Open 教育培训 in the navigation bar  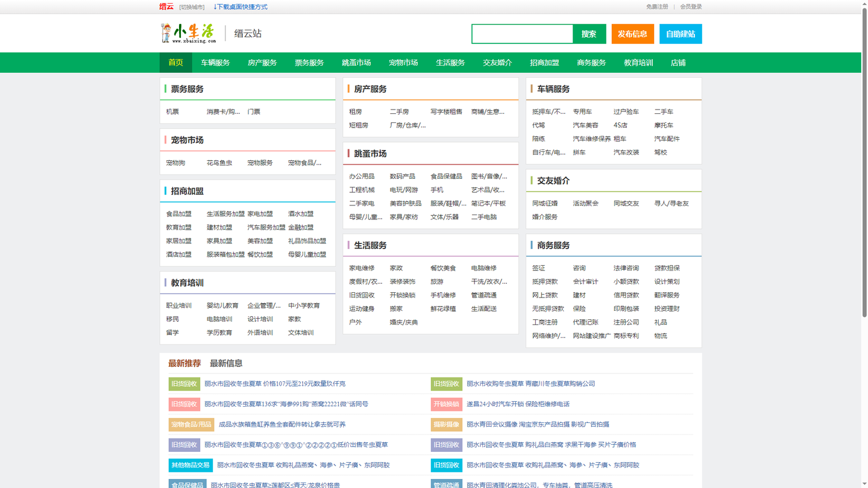(x=638, y=63)
